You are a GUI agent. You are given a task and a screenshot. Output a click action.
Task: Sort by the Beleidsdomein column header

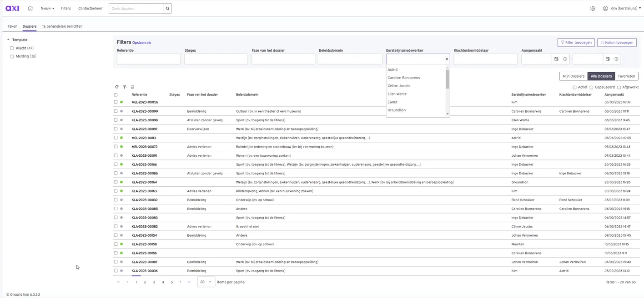point(247,95)
